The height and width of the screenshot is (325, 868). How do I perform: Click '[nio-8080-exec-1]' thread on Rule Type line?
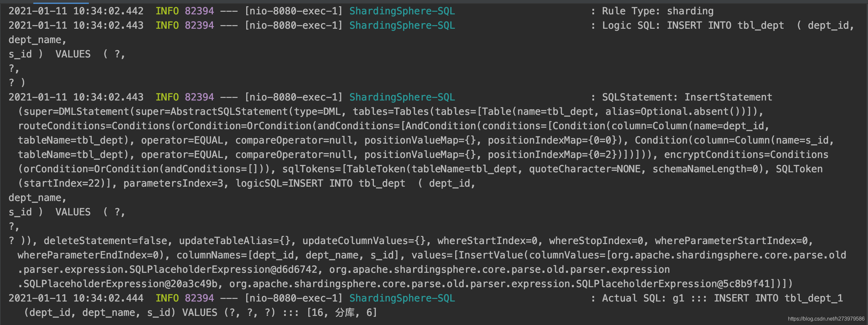293,11
